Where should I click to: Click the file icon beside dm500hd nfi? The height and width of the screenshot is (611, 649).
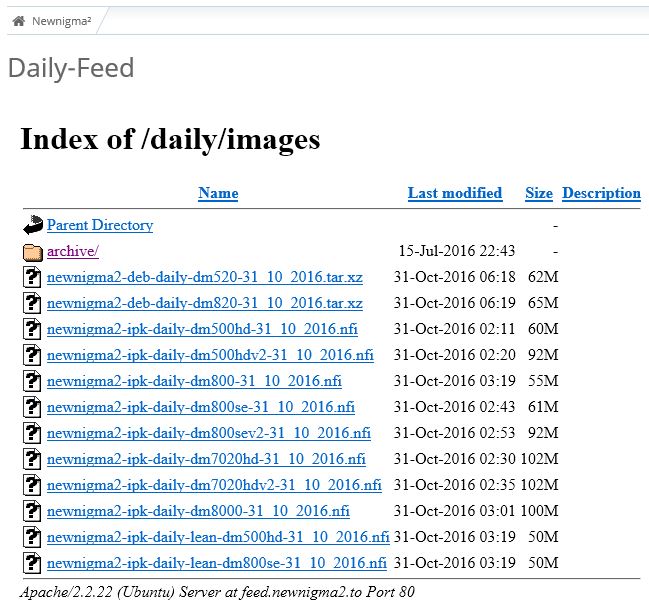click(33, 329)
